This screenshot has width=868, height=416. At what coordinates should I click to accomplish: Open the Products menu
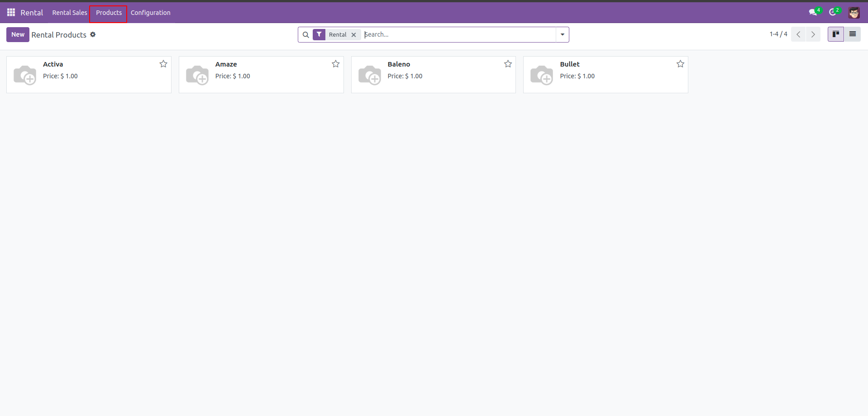[109, 13]
